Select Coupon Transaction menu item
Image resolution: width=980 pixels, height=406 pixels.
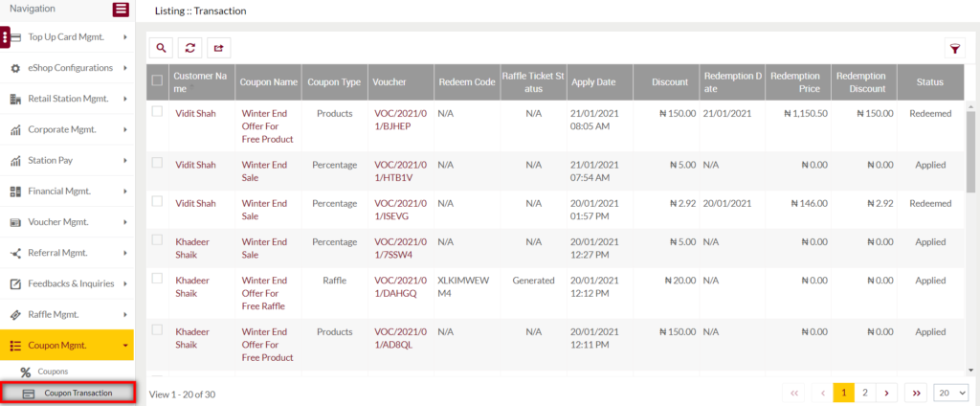tap(78, 393)
